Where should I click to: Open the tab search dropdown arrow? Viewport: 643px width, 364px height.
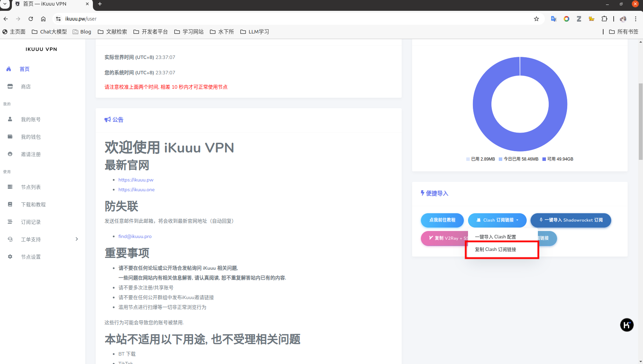(5, 4)
